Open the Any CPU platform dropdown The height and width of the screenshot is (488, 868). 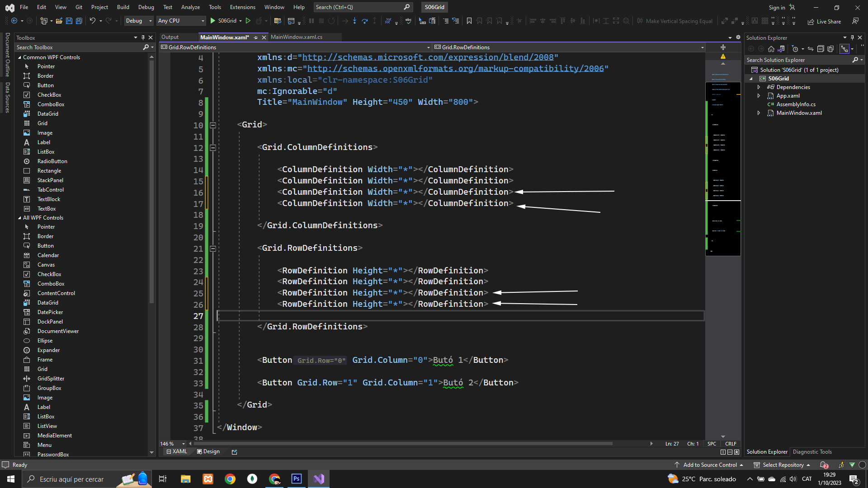click(181, 21)
